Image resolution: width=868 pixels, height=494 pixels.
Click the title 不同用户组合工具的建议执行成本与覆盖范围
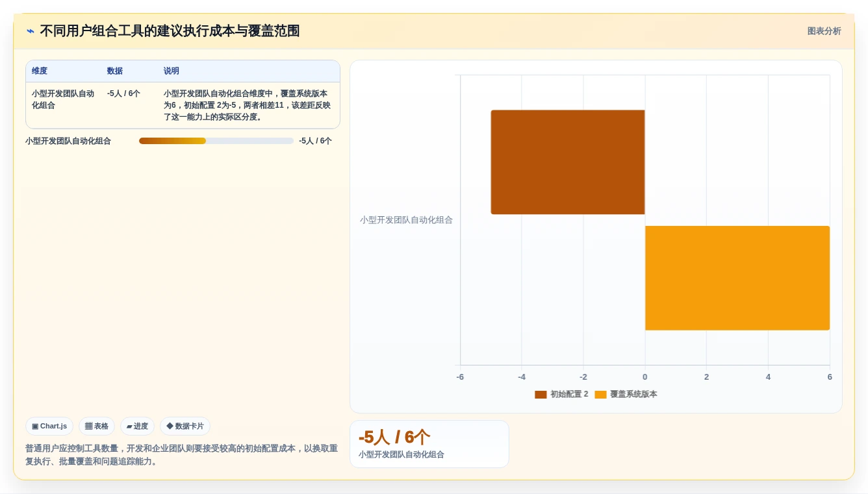(170, 31)
